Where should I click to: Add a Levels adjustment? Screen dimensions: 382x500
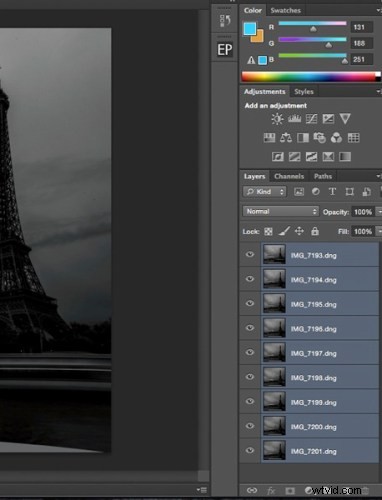[x=294, y=119]
